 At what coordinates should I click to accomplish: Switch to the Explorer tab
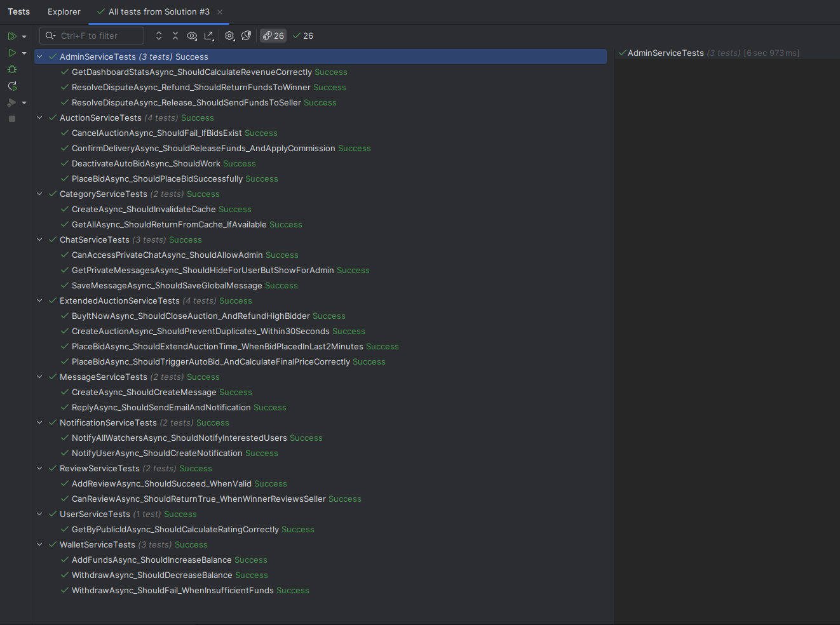pyautogui.click(x=64, y=11)
